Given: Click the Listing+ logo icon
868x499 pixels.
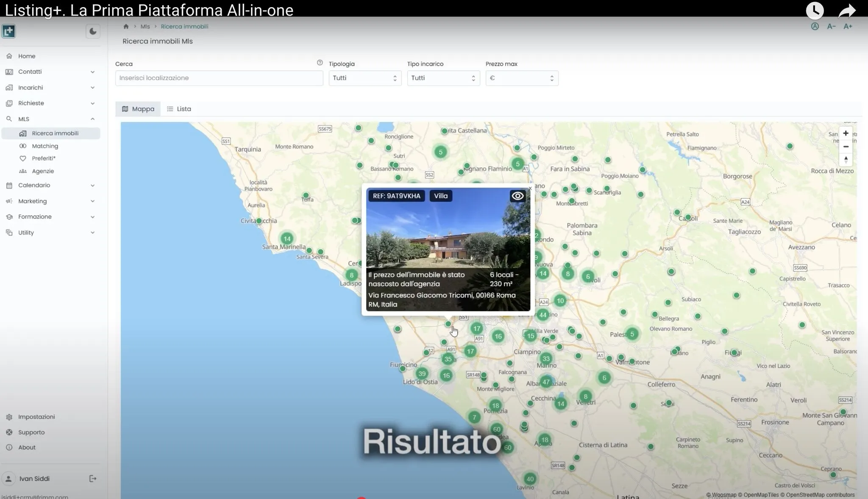Looking at the screenshot, I should point(8,31).
